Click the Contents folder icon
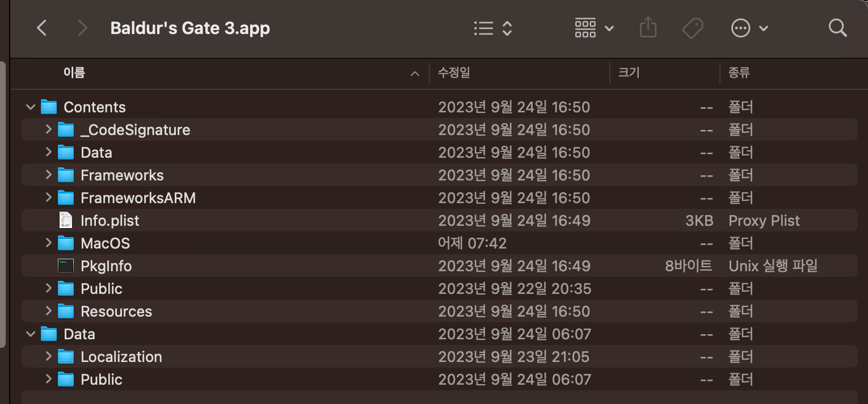This screenshot has height=404, width=868. (49, 107)
